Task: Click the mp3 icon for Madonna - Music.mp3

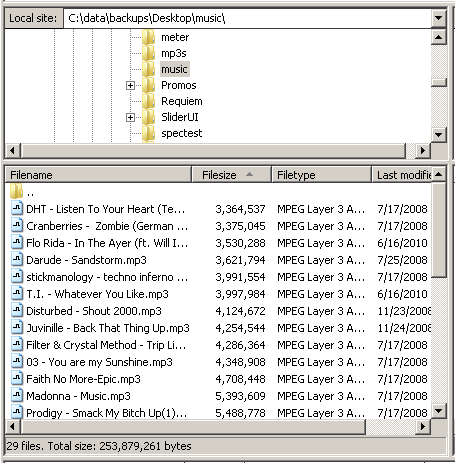Action: tap(17, 395)
